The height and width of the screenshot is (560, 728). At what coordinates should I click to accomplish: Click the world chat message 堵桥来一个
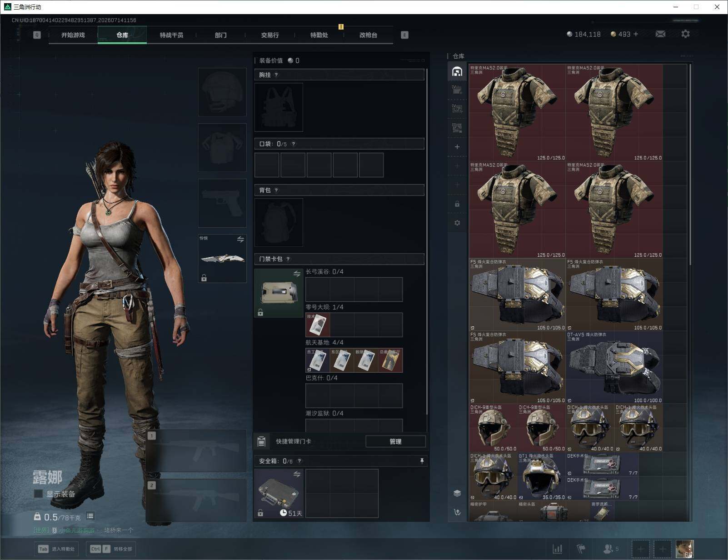click(x=119, y=530)
